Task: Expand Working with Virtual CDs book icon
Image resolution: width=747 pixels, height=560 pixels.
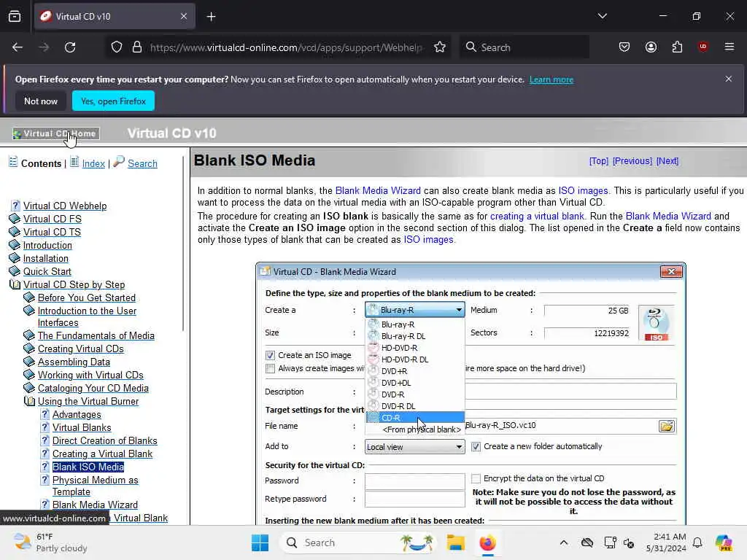Action: click(29, 375)
